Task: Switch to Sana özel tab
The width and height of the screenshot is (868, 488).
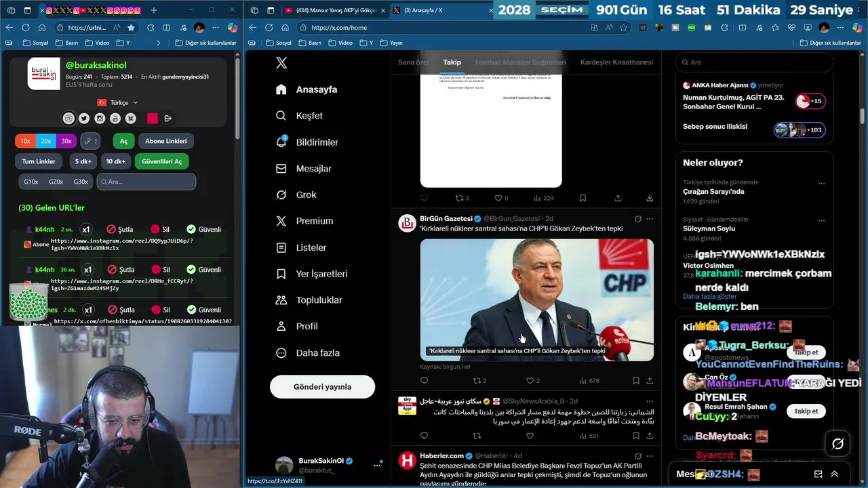Action: click(x=413, y=62)
